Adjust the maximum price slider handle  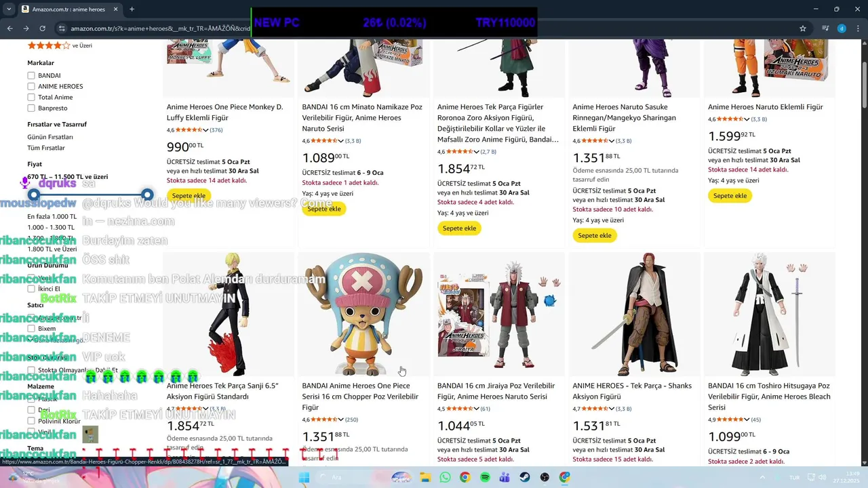point(147,195)
